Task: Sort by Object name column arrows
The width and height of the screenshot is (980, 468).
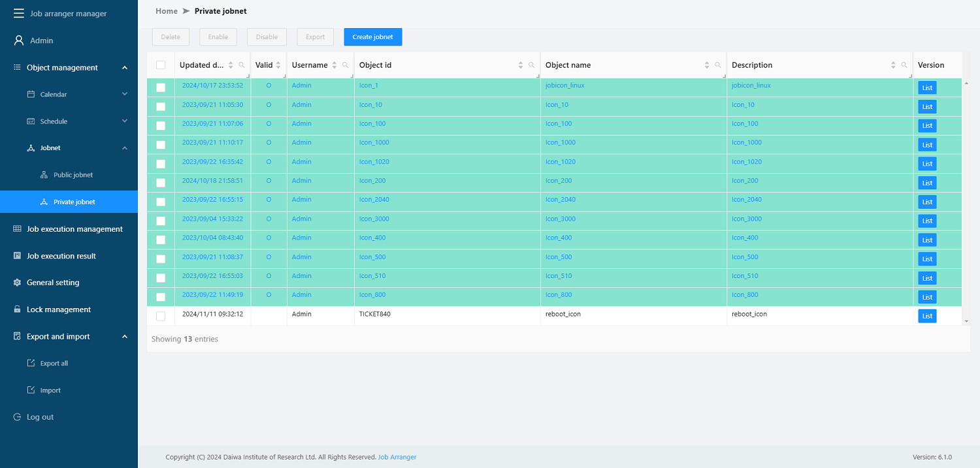Action: [707, 65]
